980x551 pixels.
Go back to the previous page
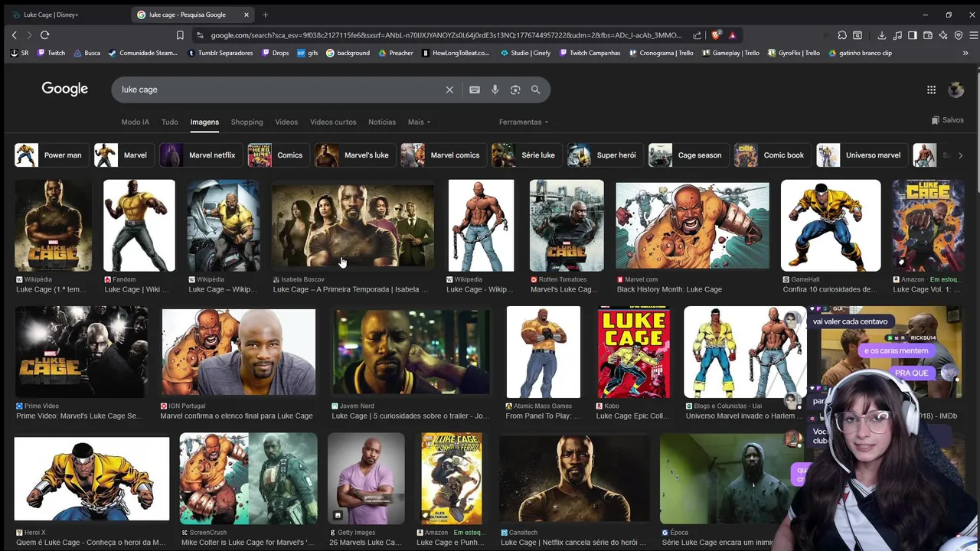(x=14, y=35)
